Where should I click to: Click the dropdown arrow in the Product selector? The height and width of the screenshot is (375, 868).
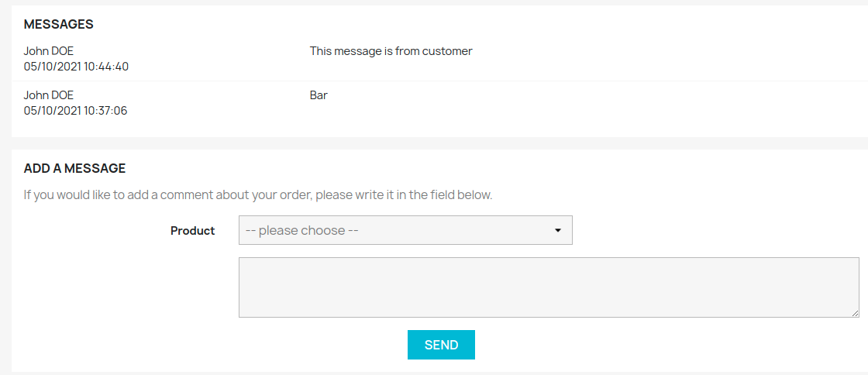[557, 231]
